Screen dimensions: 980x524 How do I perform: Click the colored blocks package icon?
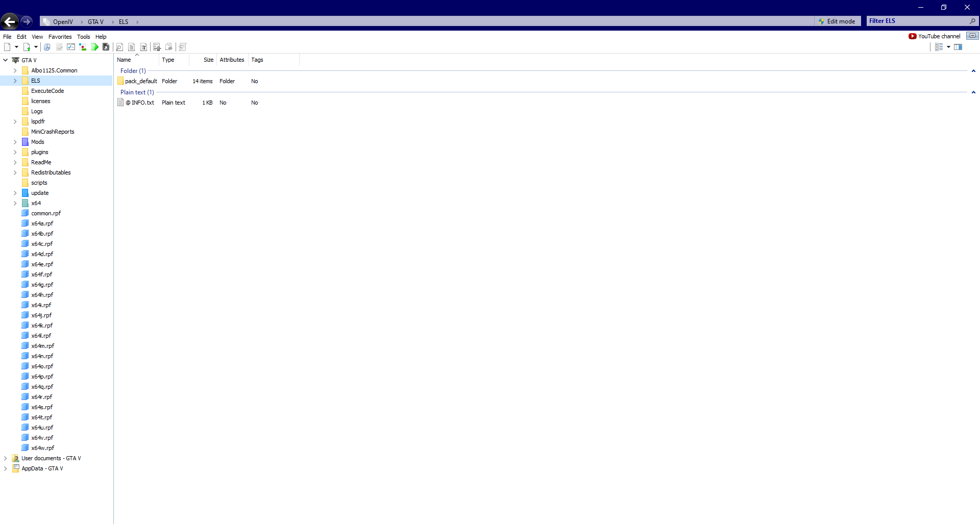point(83,47)
